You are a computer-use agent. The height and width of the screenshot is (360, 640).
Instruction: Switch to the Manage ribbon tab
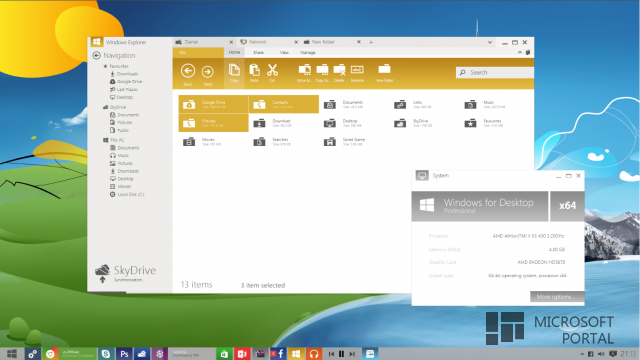tap(308, 53)
